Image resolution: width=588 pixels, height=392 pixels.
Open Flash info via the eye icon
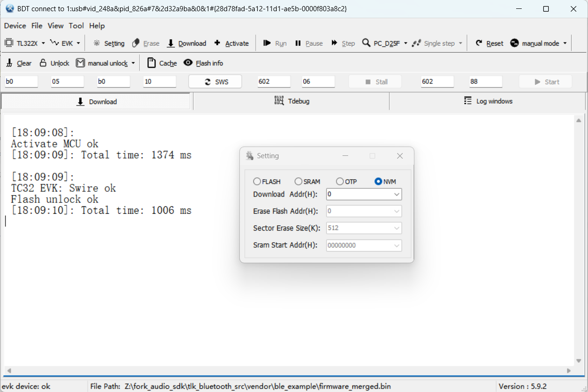[x=188, y=63]
